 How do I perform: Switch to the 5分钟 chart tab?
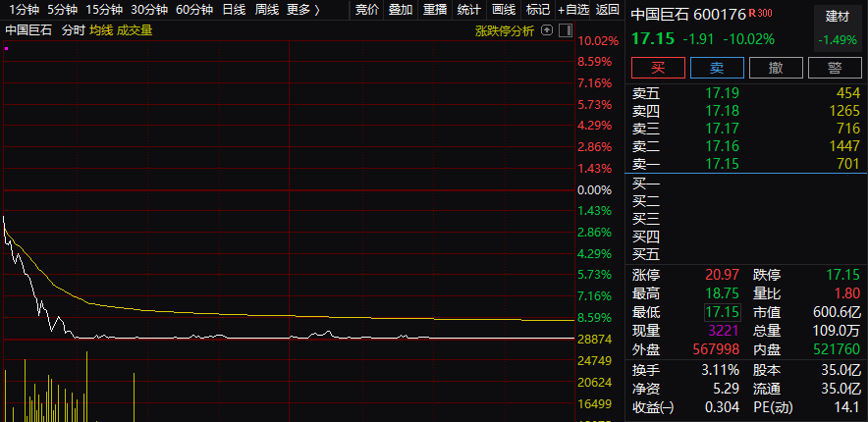(61, 10)
